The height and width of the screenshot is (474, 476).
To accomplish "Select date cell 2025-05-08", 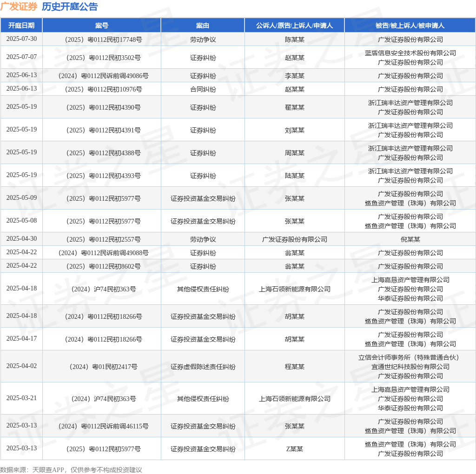I will tap(21, 221).
